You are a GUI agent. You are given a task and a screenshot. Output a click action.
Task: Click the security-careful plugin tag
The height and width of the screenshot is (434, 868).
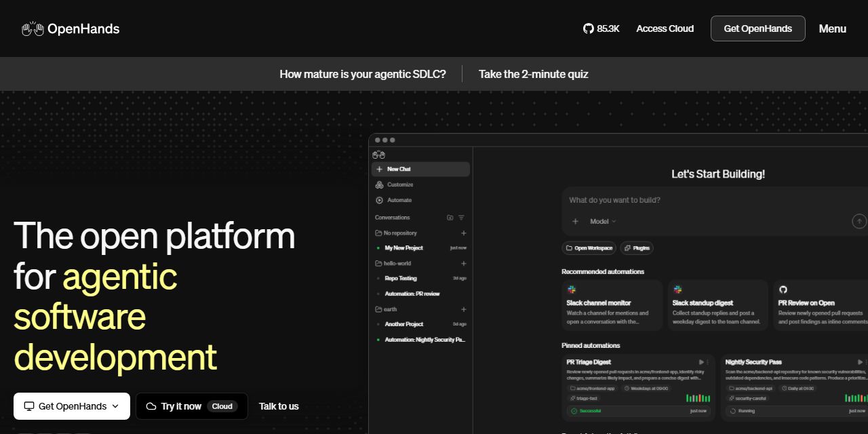(x=747, y=398)
